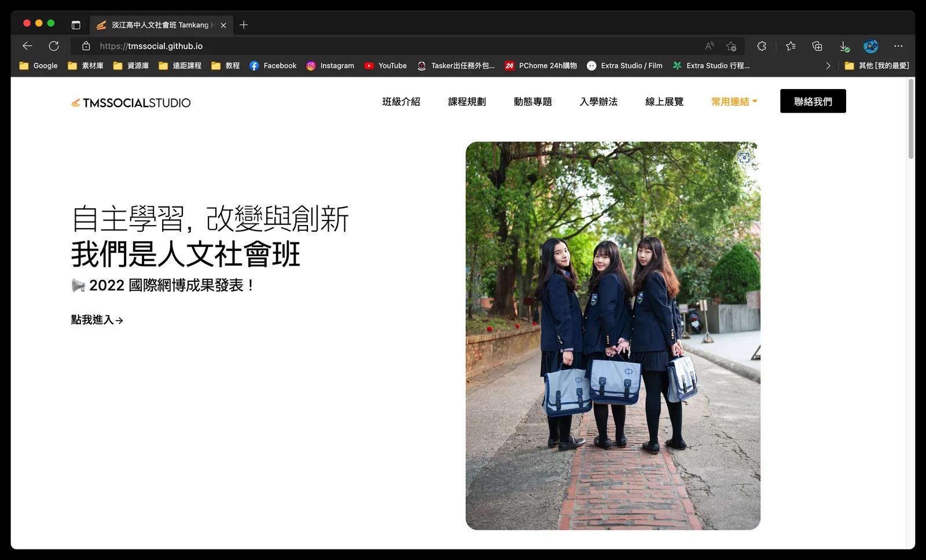Add this page to favorites star icon

coord(732,46)
